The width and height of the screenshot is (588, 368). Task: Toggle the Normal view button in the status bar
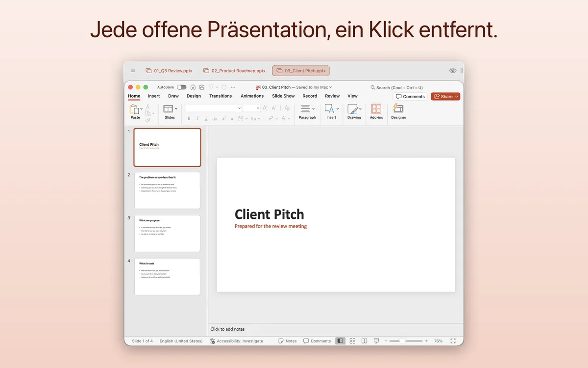click(340, 341)
